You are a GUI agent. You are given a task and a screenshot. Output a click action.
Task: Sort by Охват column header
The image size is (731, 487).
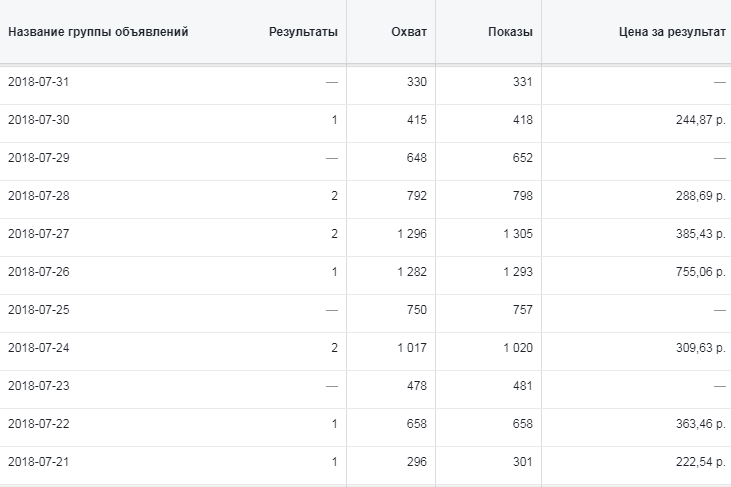tap(409, 32)
